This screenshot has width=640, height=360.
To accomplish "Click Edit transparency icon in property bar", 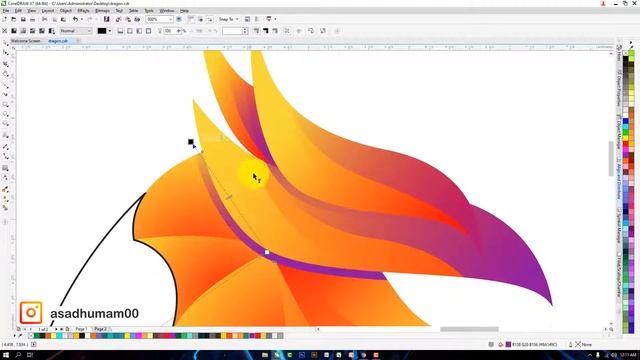I will [x=323, y=31].
